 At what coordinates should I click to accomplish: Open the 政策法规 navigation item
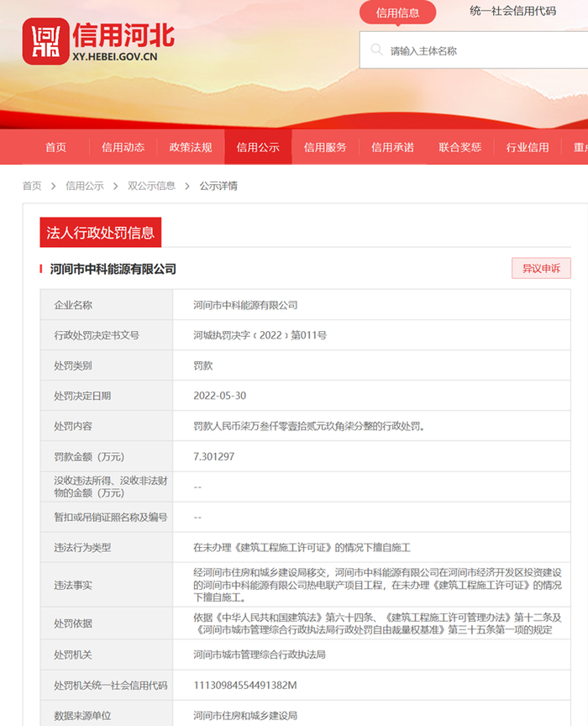(x=191, y=147)
